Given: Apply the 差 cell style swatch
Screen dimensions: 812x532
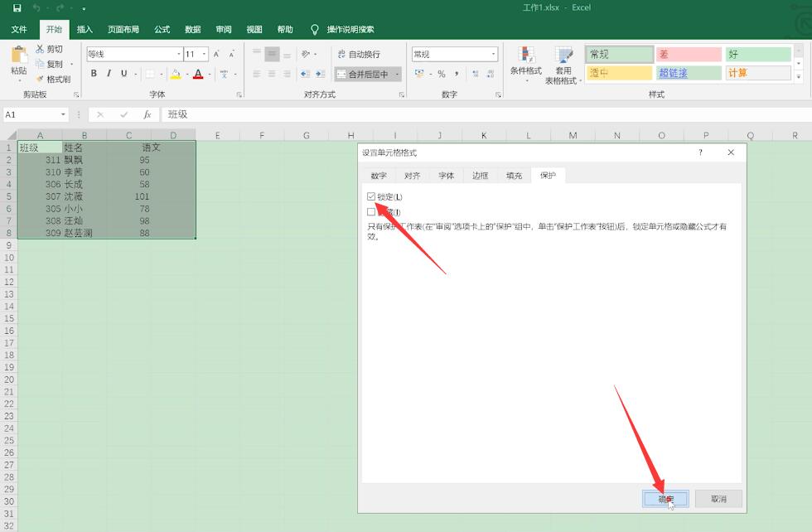Looking at the screenshot, I should click(x=689, y=55).
